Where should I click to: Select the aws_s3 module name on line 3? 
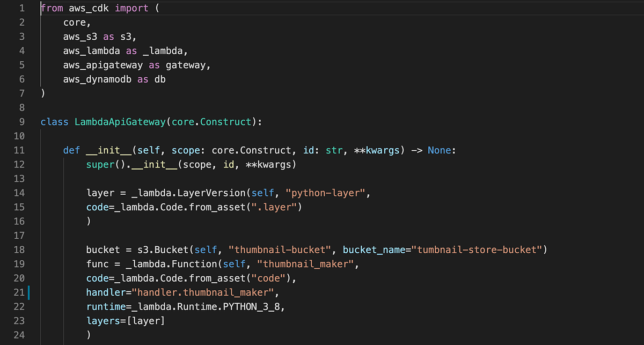tap(80, 36)
